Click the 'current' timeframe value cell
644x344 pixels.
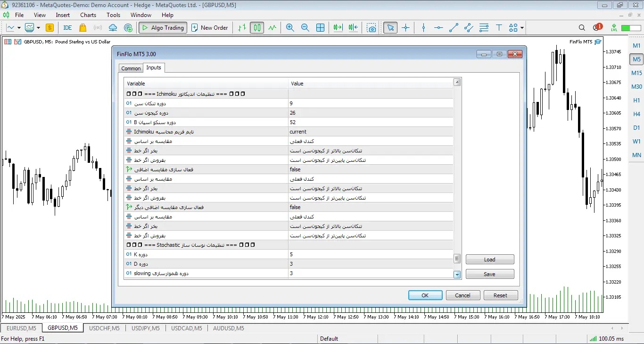click(x=371, y=132)
